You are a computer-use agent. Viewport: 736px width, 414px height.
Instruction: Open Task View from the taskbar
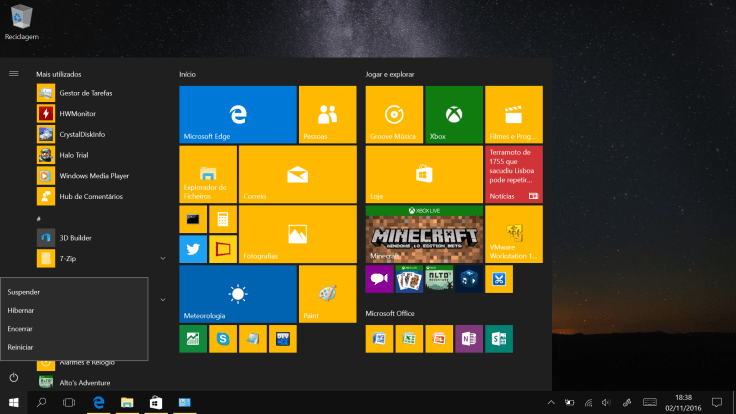tap(69, 402)
